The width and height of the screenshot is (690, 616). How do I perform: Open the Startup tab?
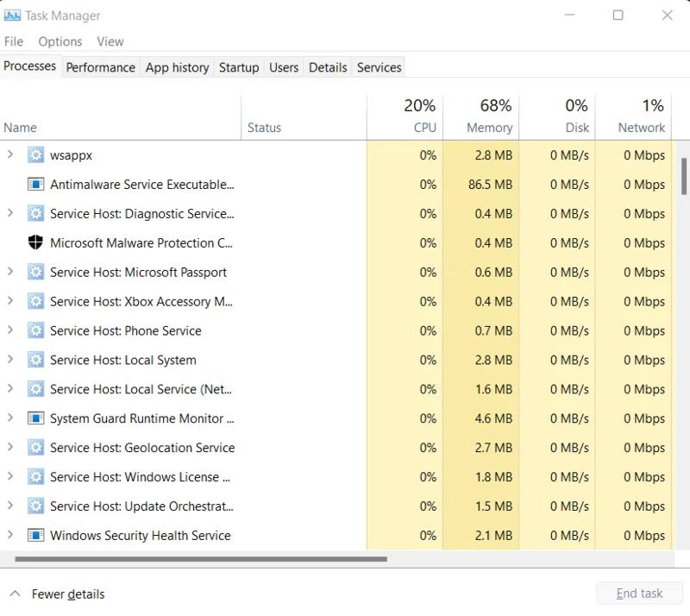pos(239,67)
